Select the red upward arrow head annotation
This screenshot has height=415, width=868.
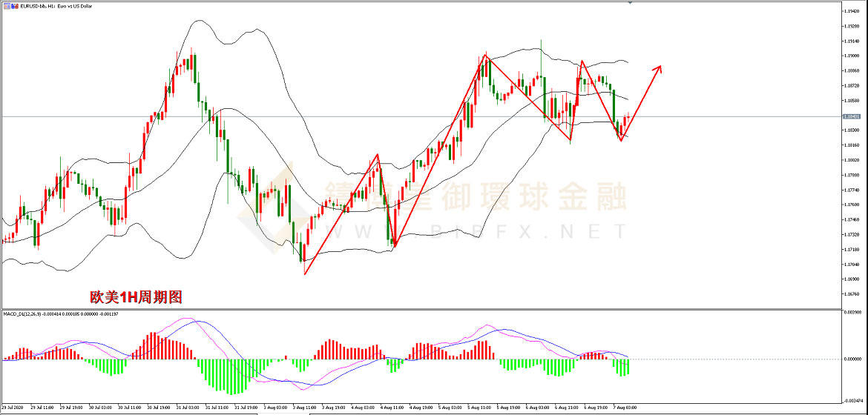click(x=658, y=69)
